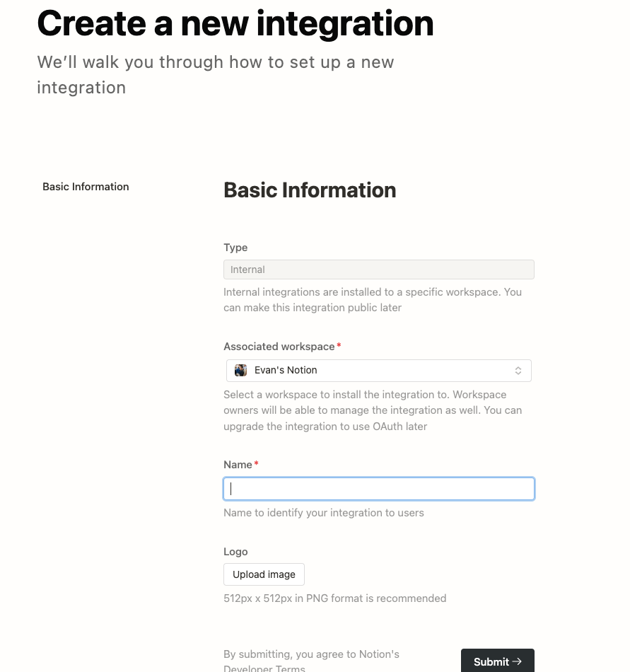Click the "Name" field label
This screenshot has width=630, height=672.
pos(238,465)
